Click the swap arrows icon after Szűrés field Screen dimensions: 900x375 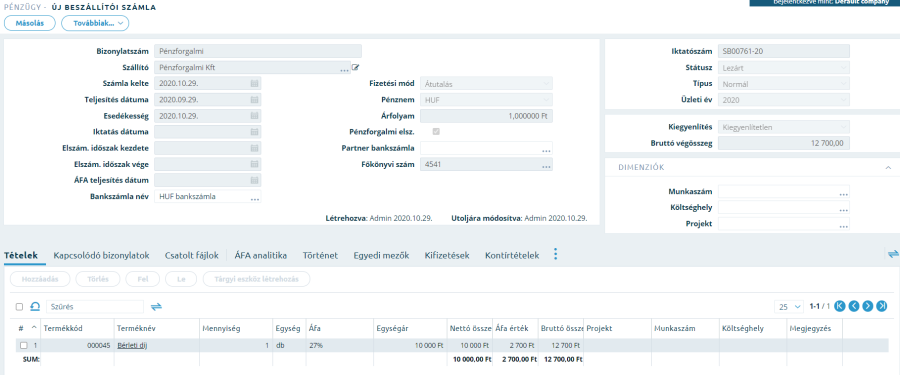tap(156, 307)
